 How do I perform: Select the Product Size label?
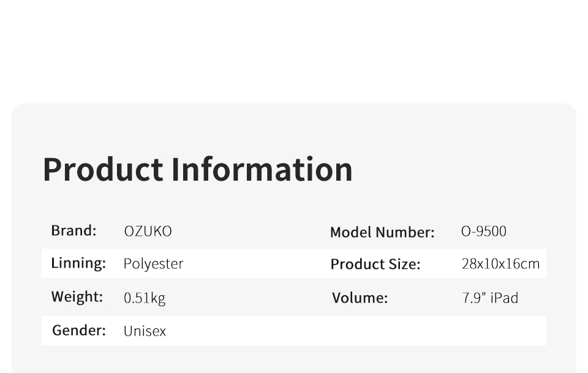pyautogui.click(x=375, y=265)
